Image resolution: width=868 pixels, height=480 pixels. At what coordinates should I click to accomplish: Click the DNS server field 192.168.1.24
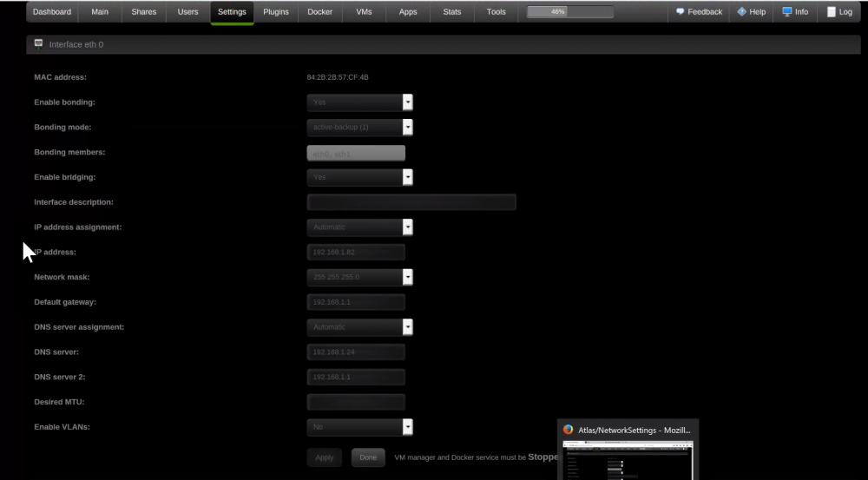coord(356,352)
